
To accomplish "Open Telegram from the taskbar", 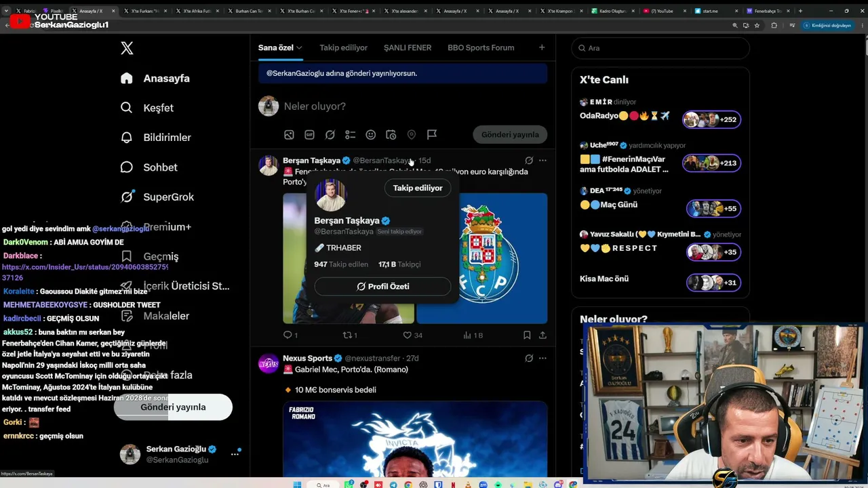I will point(395,485).
